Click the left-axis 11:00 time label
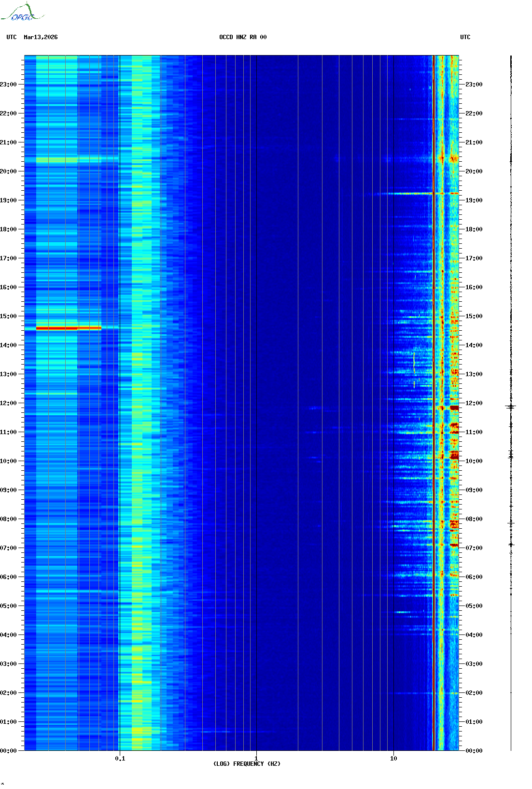 [x=8, y=432]
